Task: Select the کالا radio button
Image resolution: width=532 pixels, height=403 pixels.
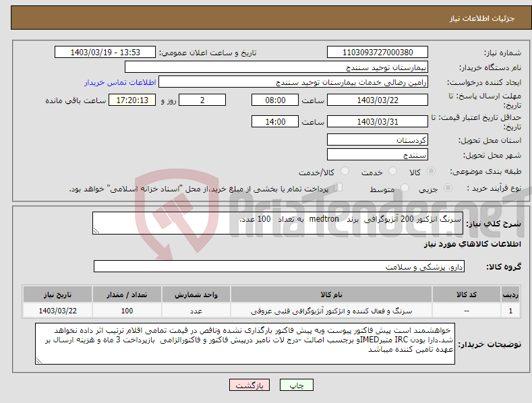Action: (x=431, y=171)
